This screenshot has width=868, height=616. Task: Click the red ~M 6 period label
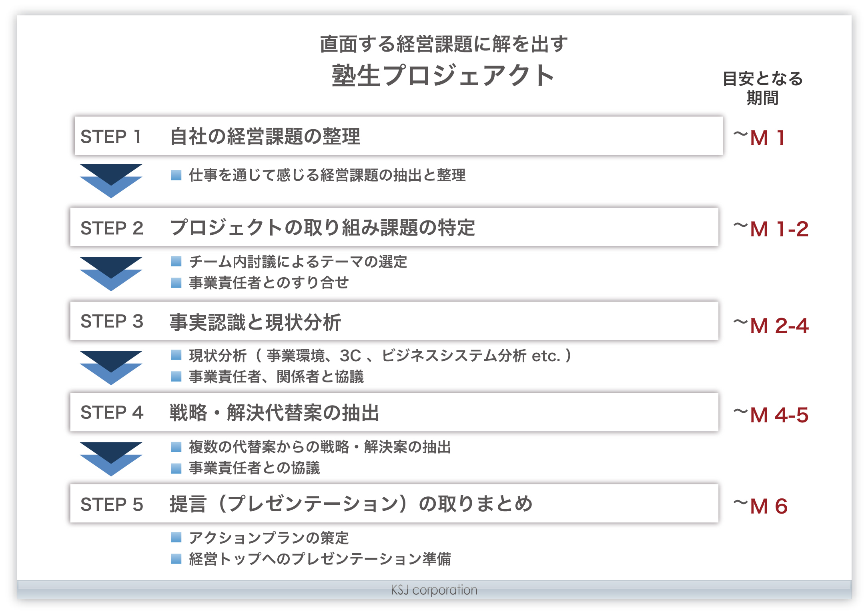[x=760, y=506]
